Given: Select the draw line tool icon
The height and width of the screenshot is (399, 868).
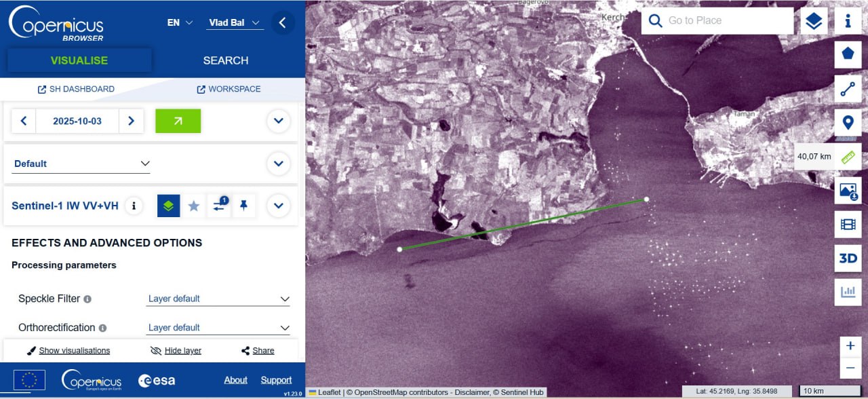Looking at the screenshot, I should pos(848,89).
